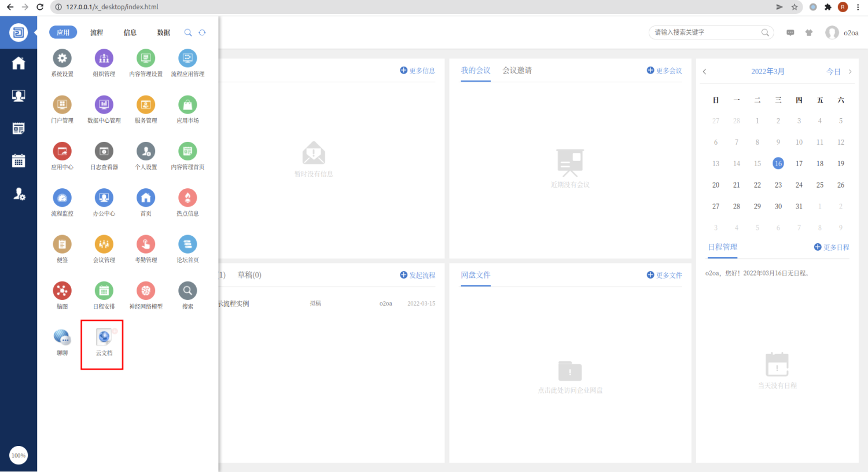
Task: Select the 会议邀请 tab
Action: click(517, 71)
